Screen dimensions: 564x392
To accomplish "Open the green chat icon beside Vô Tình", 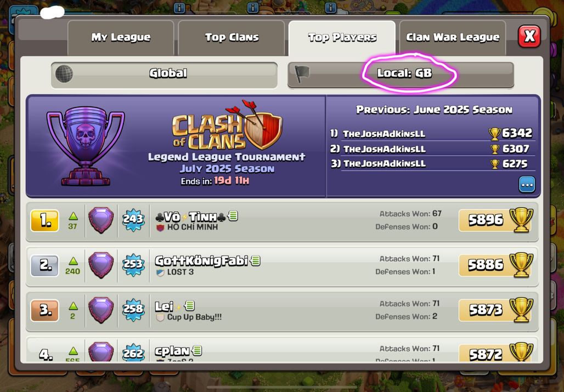I will coord(233,216).
